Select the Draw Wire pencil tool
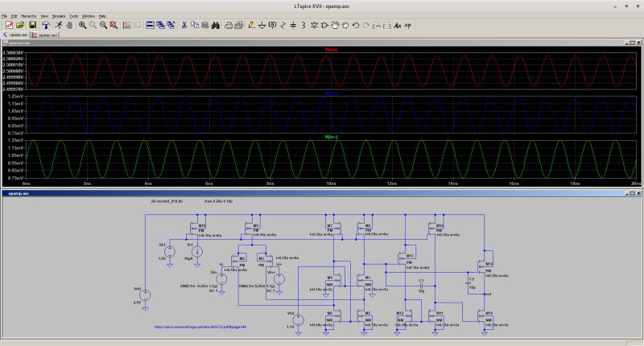This screenshot has width=644, height=346. [x=251, y=26]
